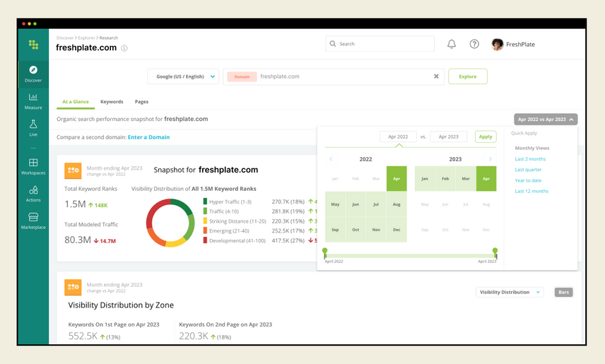Viewport: 605px width, 364px height.
Task: Click the Hyper Traffic dark green swatch
Action: [x=205, y=201]
